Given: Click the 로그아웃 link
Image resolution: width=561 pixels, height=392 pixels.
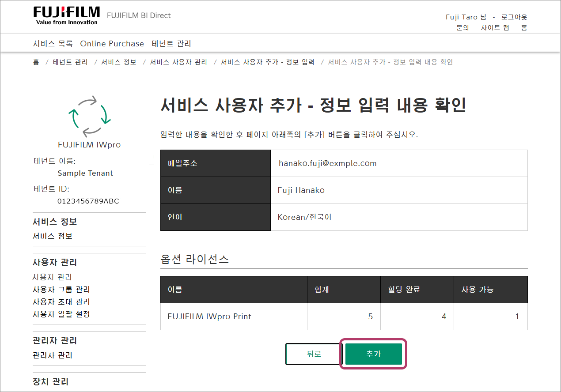Looking at the screenshot, I should [514, 17].
